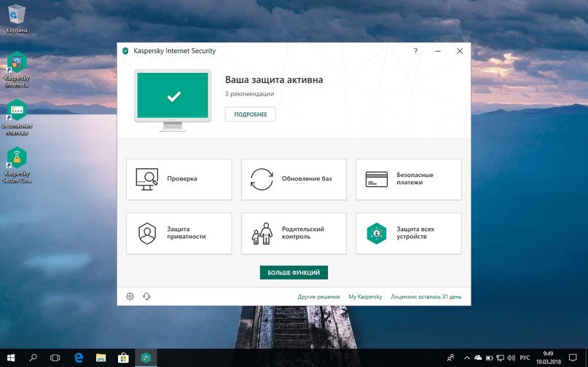Click the battery tray icon
Viewport: 588px width, 367px height.
pos(490,358)
